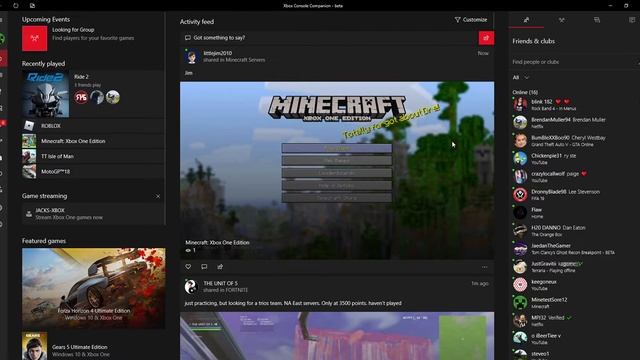
Task: Open the Activity alerts tab icon
Action: [632, 20]
